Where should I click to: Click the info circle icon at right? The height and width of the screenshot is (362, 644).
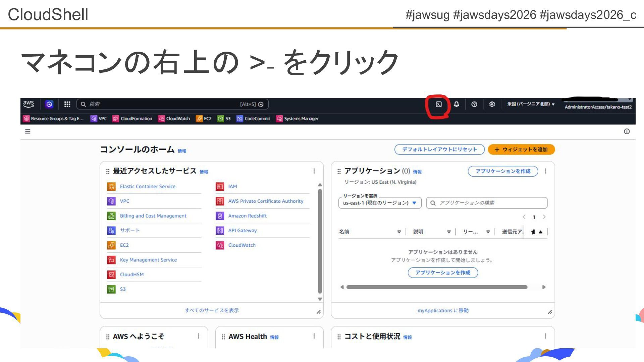[x=627, y=131]
